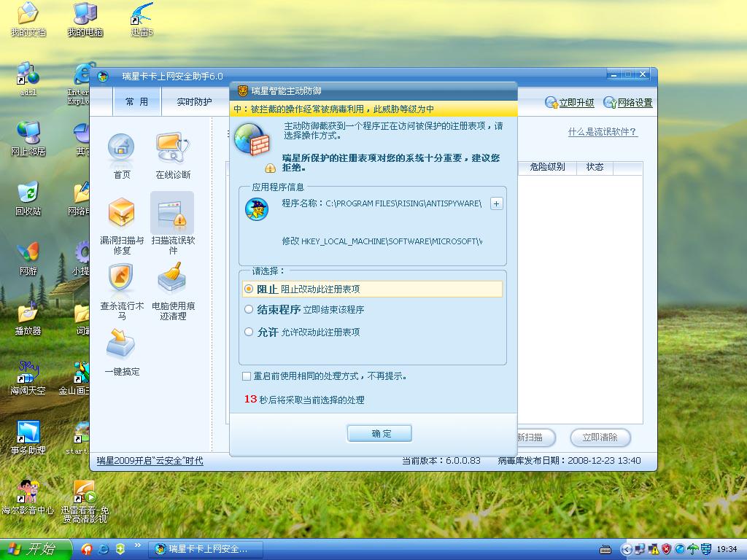Expand hidden tray icons arrow

627,550
